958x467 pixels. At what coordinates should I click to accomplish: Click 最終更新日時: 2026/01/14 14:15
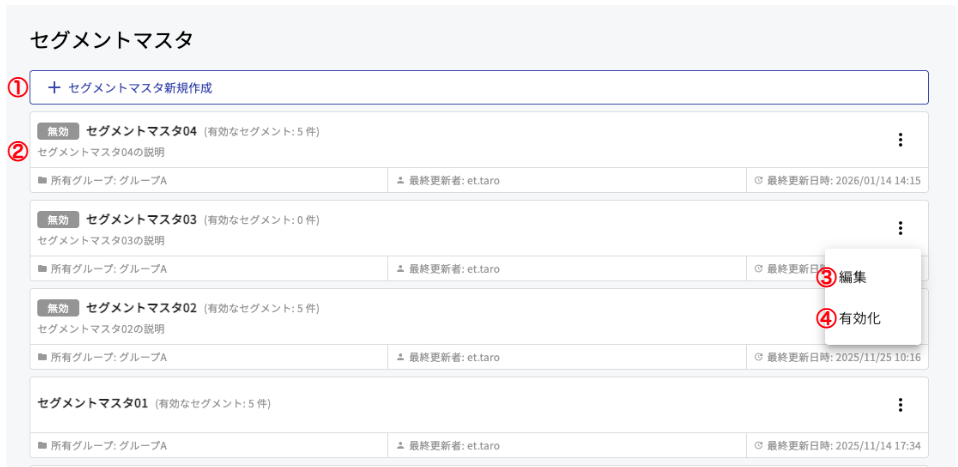[844, 181]
